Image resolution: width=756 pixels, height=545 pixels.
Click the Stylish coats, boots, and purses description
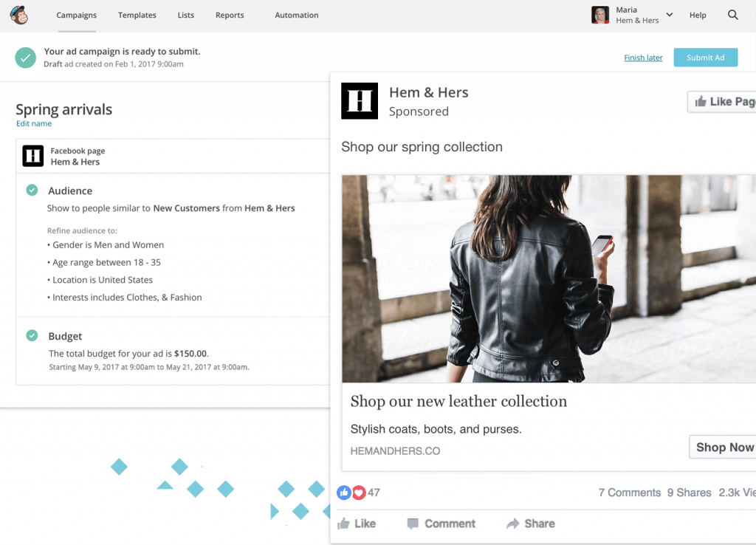click(436, 429)
